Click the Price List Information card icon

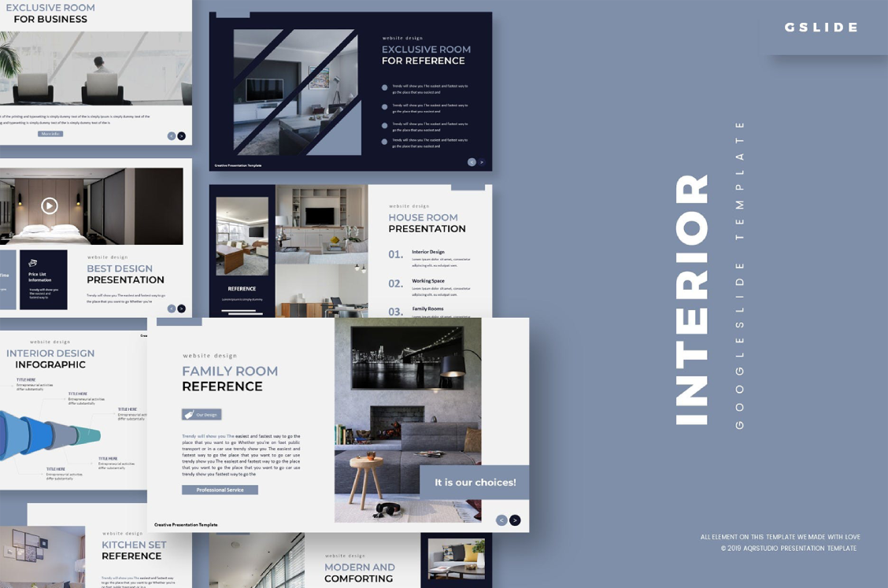pyautogui.click(x=33, y=264)
